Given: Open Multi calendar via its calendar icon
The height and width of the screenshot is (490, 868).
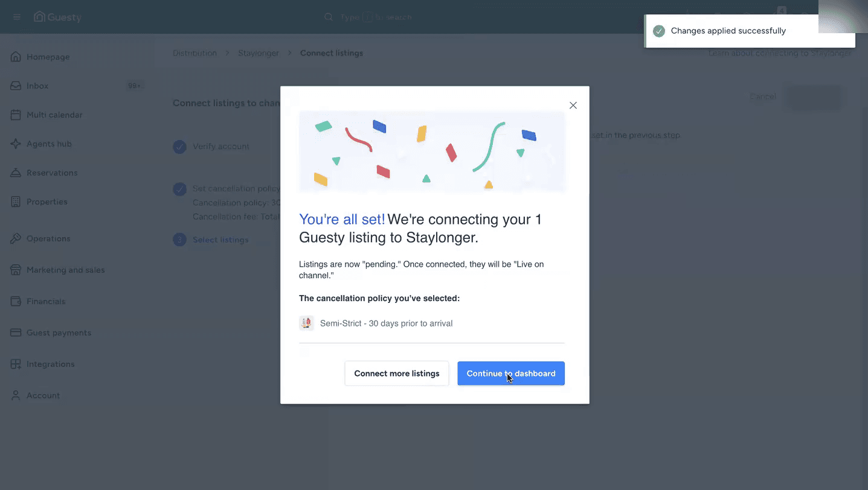Looking at the screenshot, I should pos(16,115).
